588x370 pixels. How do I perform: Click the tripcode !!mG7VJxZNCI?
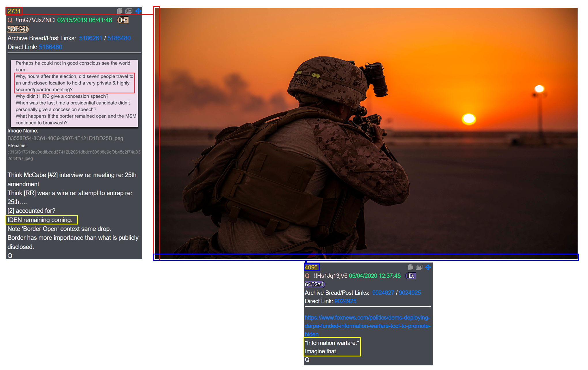pos(35,20)
